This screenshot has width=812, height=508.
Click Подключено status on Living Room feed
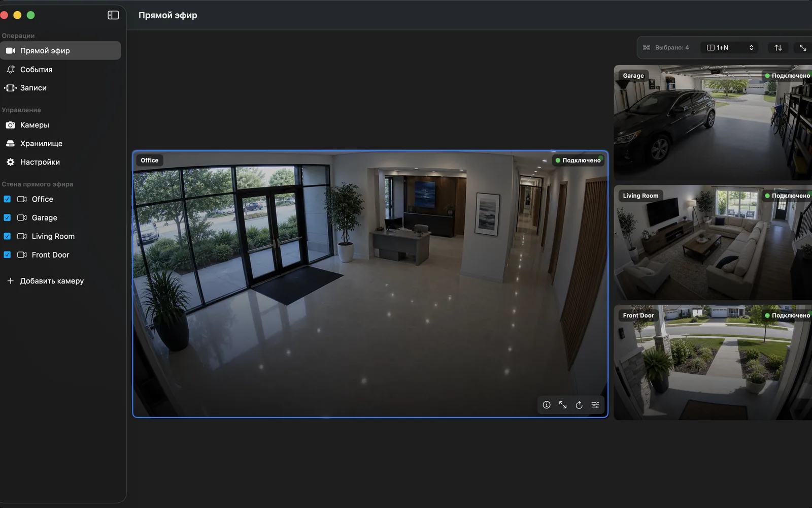[787, 196]
